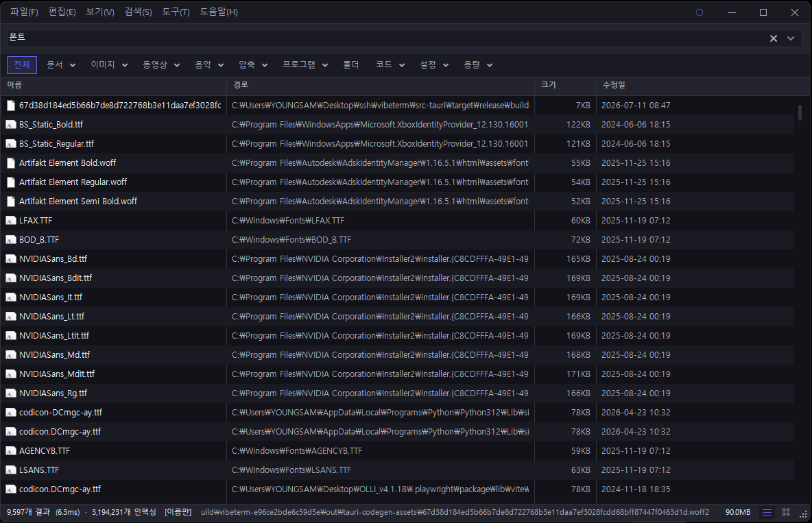Click font icon of BS_Static_Bold.ttf

tap(10, 125)
